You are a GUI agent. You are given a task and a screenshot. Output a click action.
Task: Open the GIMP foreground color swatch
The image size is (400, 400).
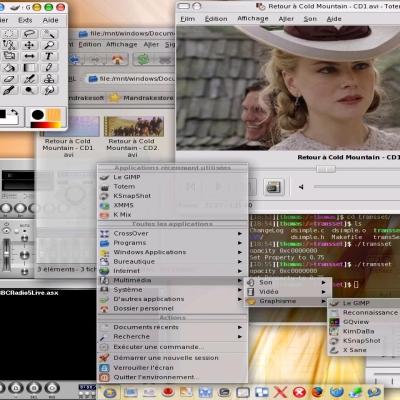click(x=3, y=114)
